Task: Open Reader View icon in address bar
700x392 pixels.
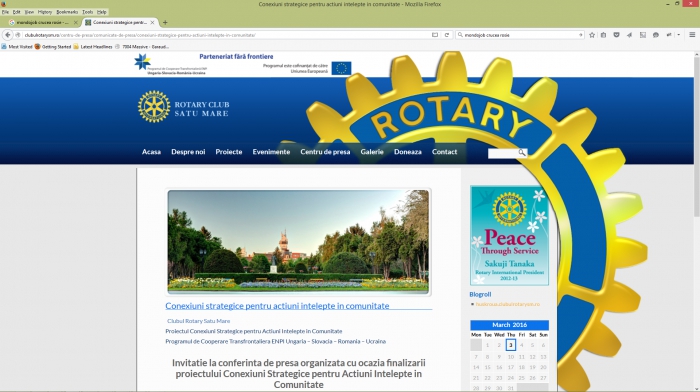Action: coord(435,35)
